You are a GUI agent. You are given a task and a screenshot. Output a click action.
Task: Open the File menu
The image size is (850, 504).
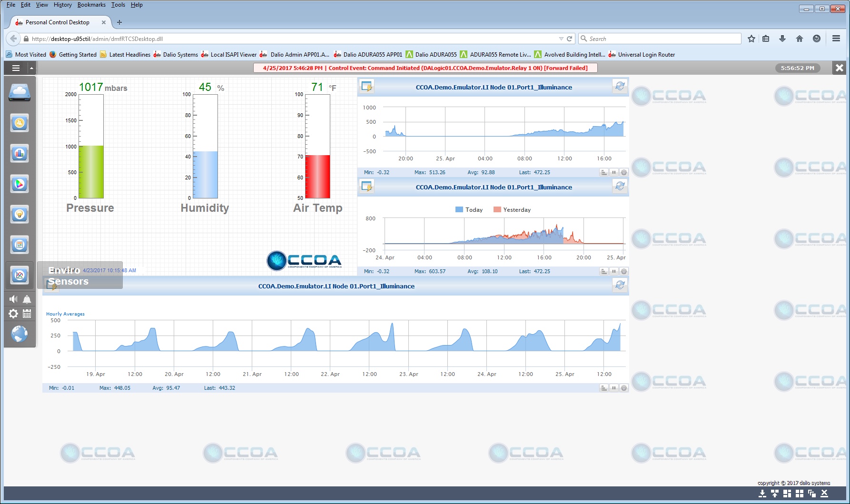pos(11,5)
